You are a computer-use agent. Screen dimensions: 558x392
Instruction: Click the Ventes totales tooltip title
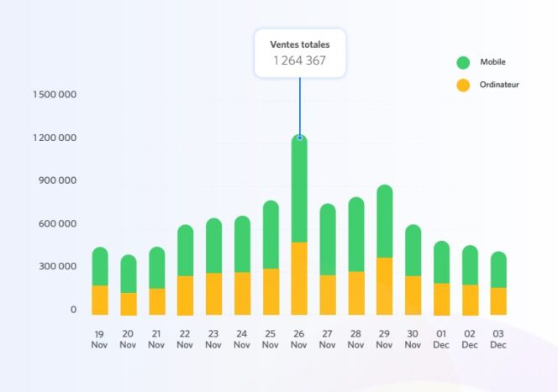pyautogui.click(x=300, y=44)
